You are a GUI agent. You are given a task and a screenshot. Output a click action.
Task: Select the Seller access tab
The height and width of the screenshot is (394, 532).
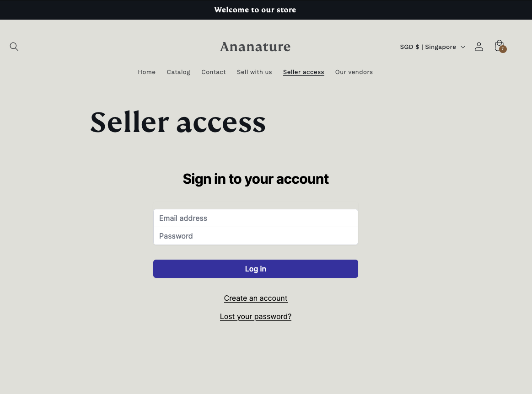click(303, 72)
